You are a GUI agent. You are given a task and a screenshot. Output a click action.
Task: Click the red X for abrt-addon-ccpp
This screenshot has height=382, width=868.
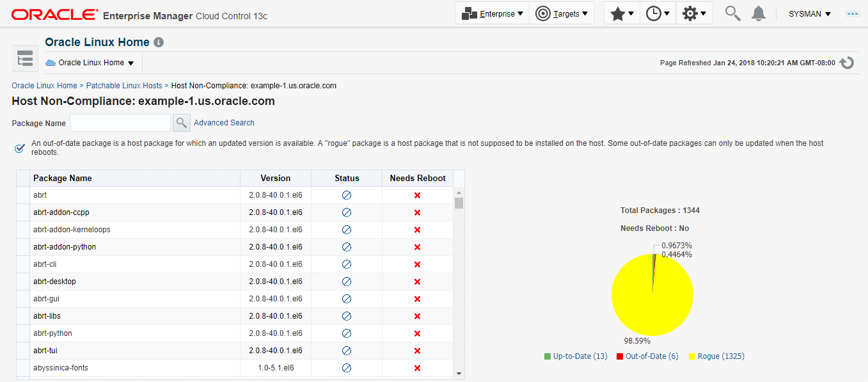(x=418, y=212)
